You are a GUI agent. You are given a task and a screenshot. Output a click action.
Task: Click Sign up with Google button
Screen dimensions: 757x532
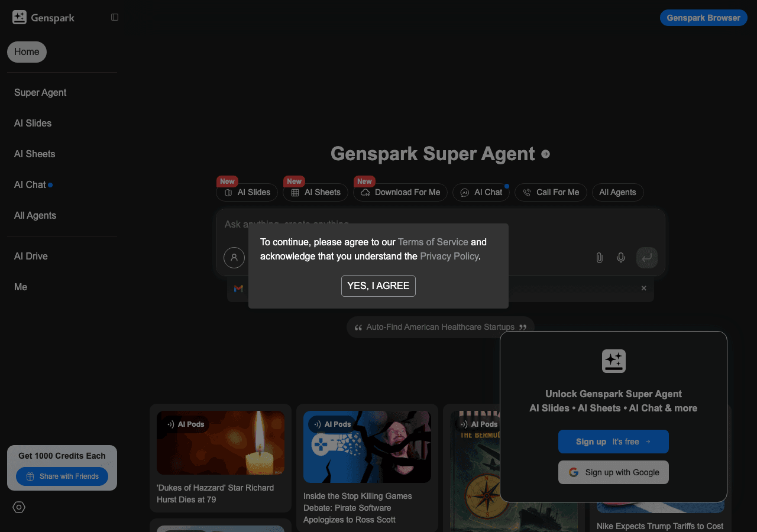click(613, 472)
